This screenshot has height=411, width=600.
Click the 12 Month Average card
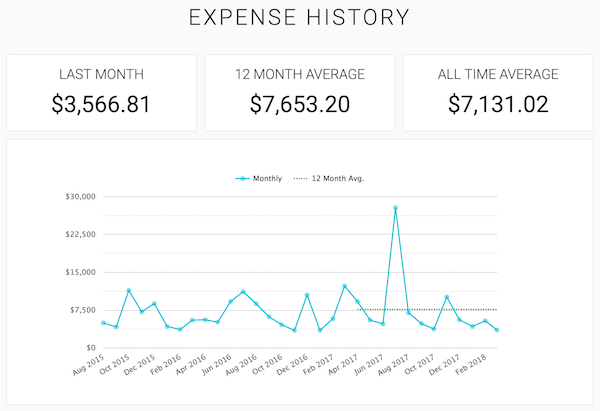(x=300, y=93)
